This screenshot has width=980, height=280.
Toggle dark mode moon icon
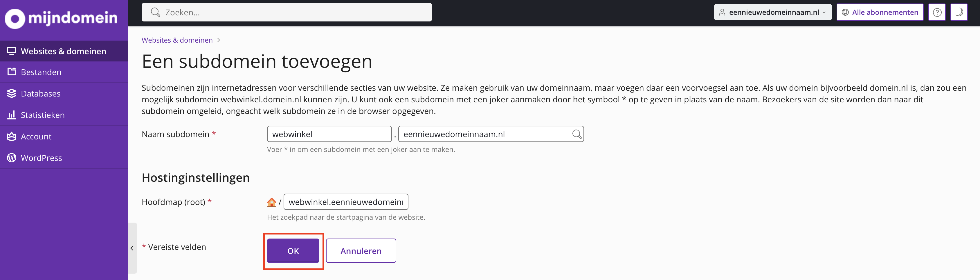coord(959,12)
